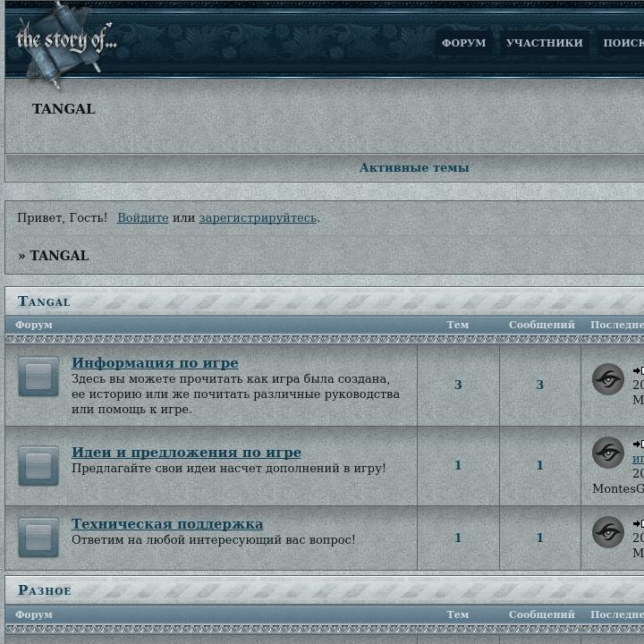Open the ПОИСК menu item
644x644 pixels.
(623, 43)
